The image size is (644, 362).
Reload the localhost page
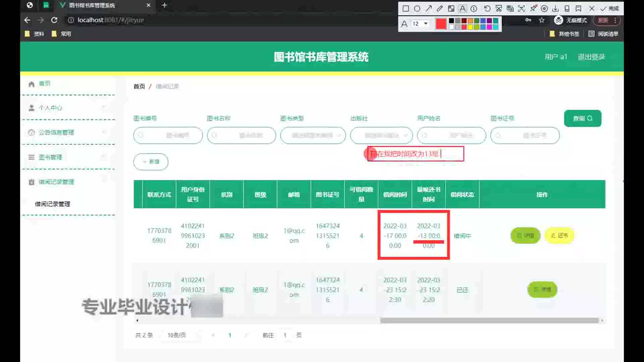click(54, 20)
